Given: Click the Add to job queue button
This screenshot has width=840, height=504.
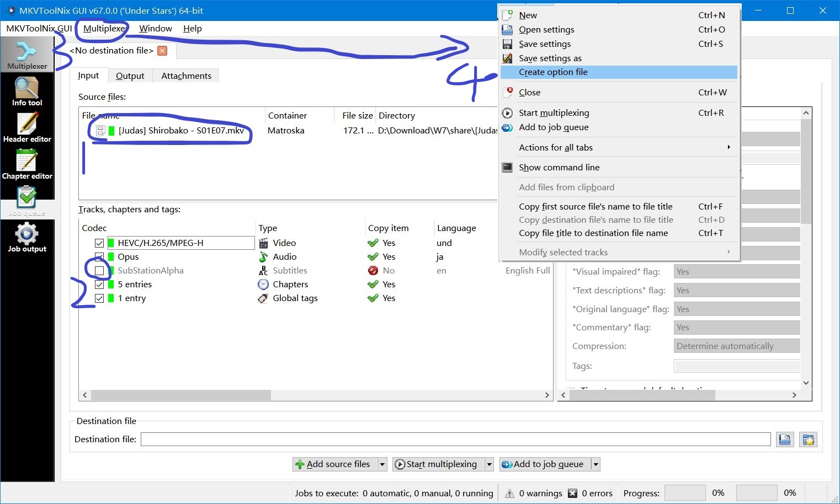Looking at the screenshot, I should (x=544, y=464).
